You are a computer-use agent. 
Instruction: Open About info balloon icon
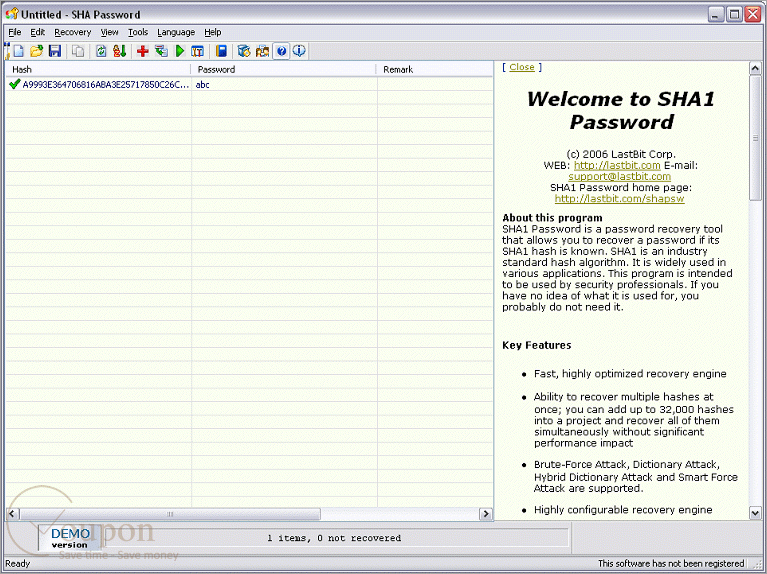[299, 51]
